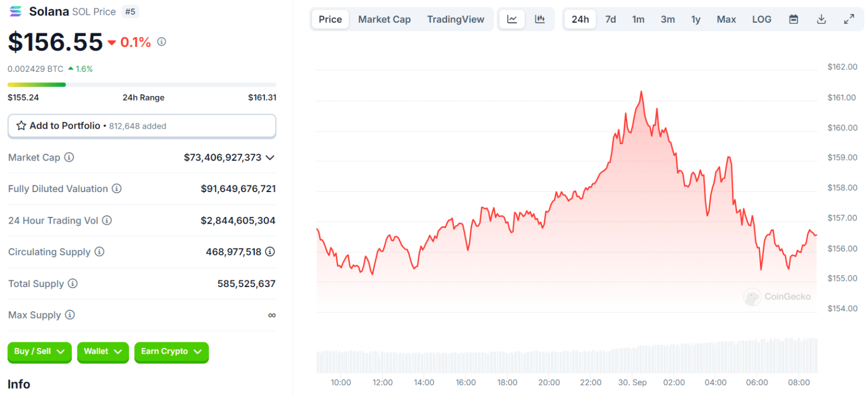Screen dimensions: 868x396
Task: Switch to the Market Cap chart tab
Action: click(384, 19)
